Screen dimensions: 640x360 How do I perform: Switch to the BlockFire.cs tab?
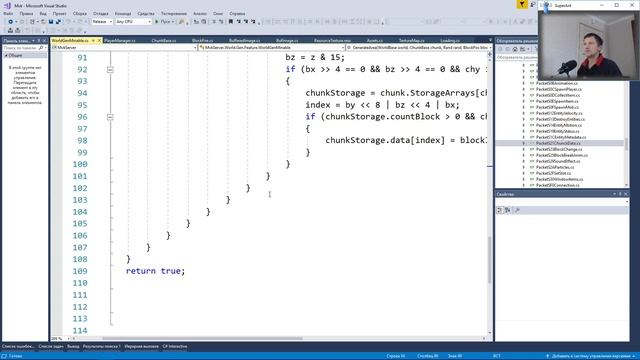click(202, 40)
